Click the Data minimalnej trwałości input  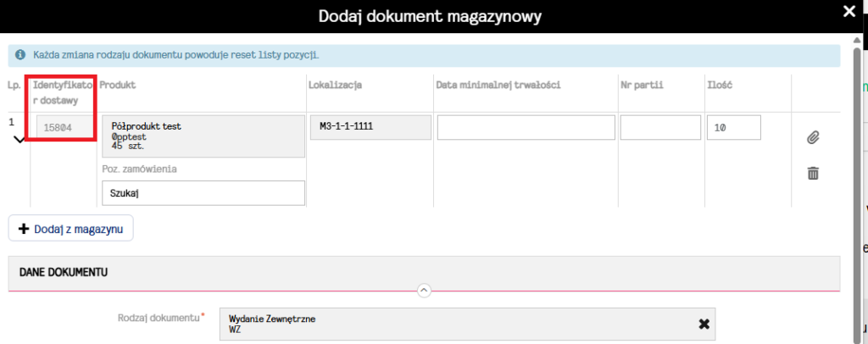526,128
